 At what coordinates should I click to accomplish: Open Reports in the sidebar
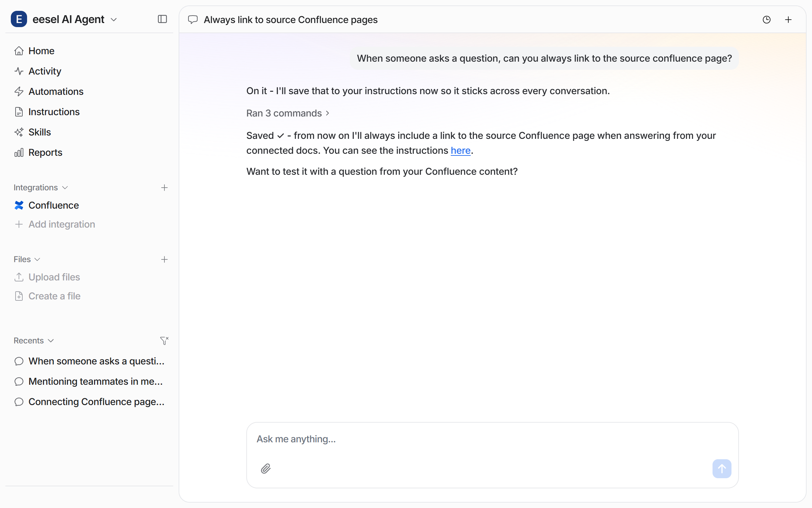[x=45, y=152]
